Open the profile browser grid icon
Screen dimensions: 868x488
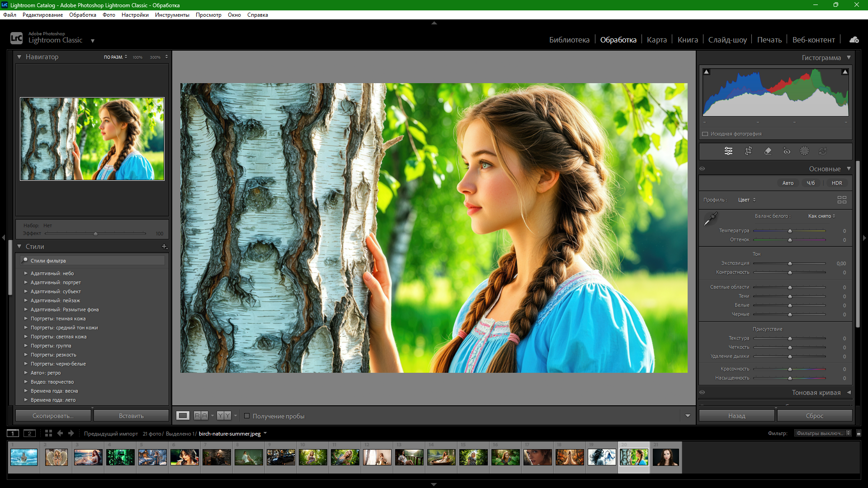[842, 200]
